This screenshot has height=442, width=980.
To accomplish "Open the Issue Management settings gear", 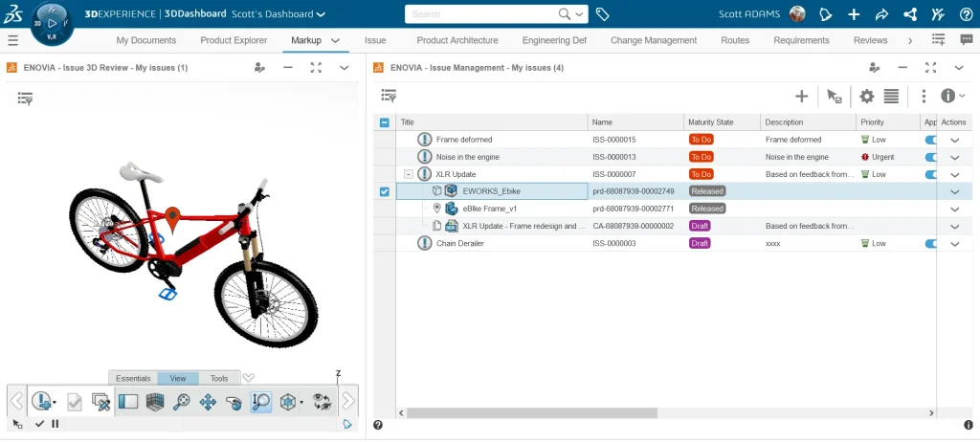I will [x=866, y=96].
